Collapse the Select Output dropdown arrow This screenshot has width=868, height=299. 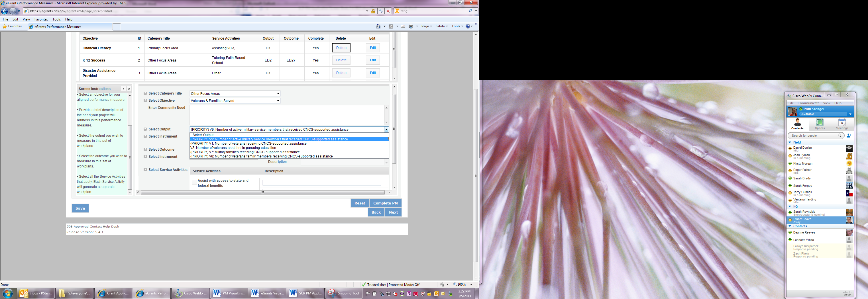click(386, 130)
